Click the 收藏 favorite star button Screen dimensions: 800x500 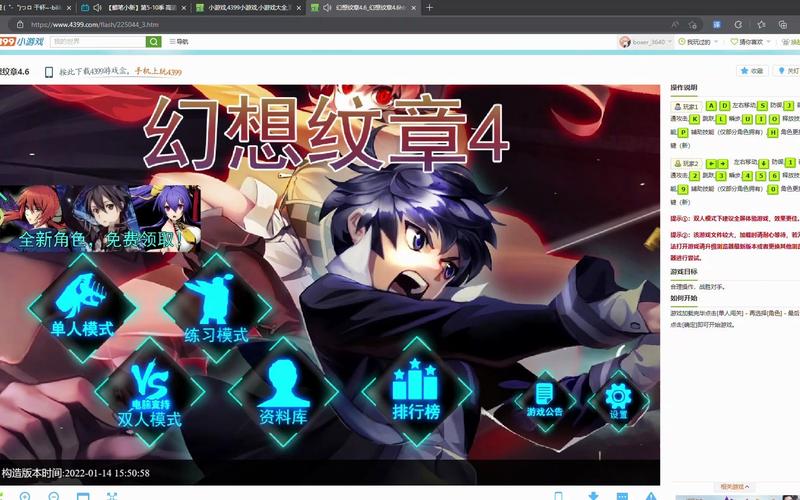pyautogui.click(x=752, y=71)
